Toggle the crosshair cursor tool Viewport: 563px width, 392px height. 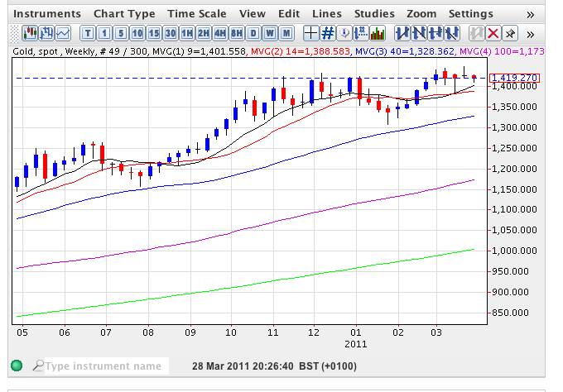tap(311, 34)
